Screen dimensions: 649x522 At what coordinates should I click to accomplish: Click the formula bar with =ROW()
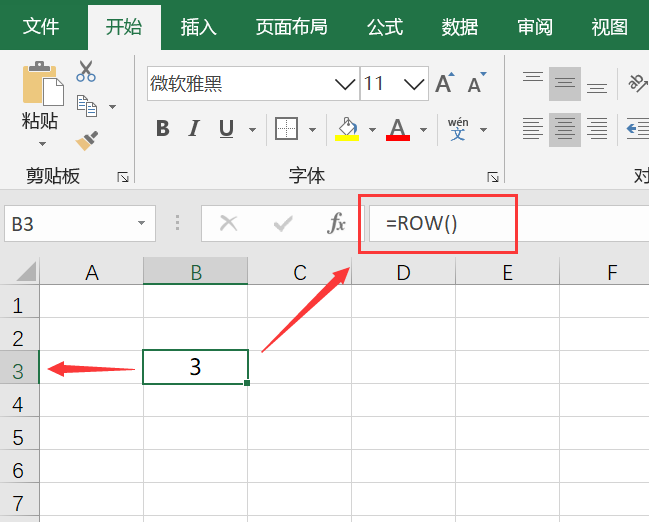pyautogui.click(x=509, y=224)
